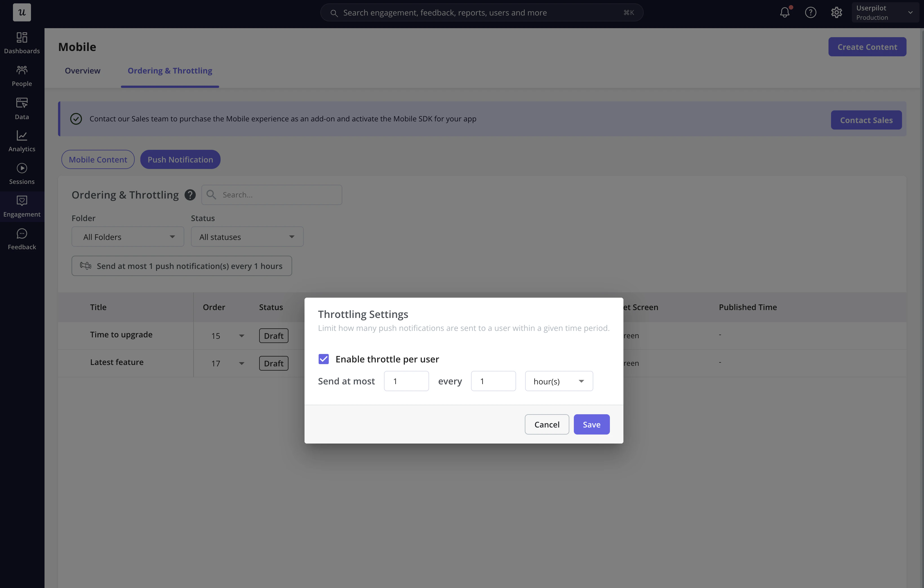
Task: Open Dashboards from the sidebar
Action: (22, 43)
